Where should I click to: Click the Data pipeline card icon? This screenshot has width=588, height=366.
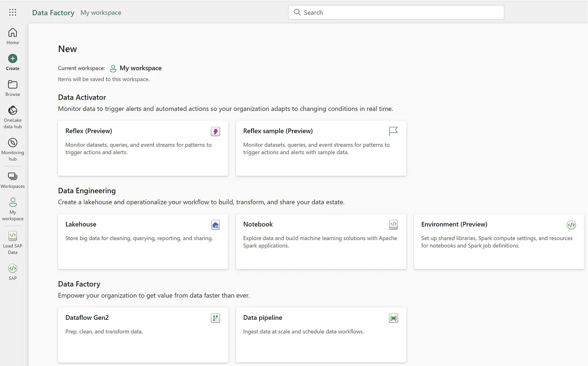pyautogui.click(x=394, y=318)
